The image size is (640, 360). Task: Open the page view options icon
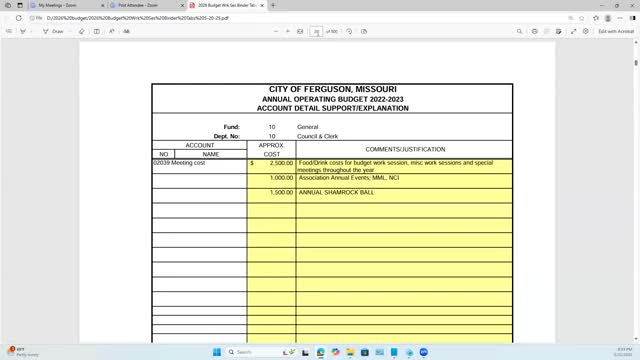(364, 31)
